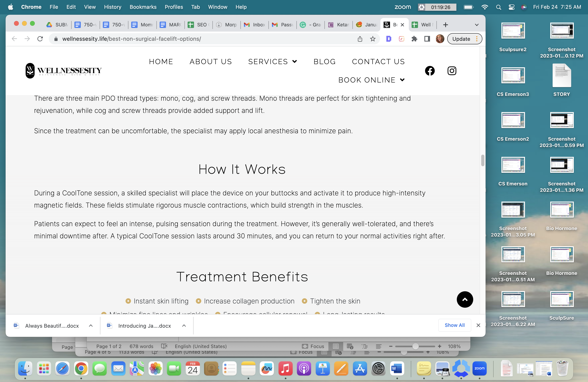
Task: Open the macOS Control Center toggles
Action: pos(511,7)
